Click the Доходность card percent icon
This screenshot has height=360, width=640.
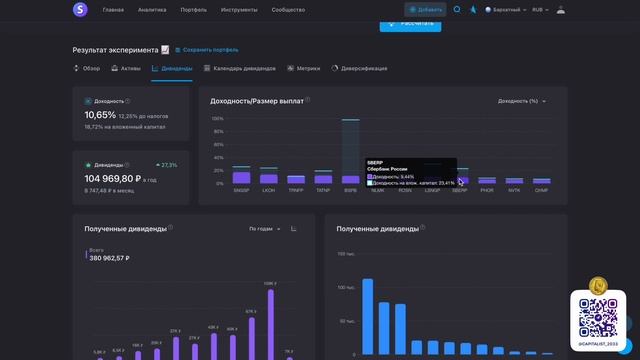[88, 101]
